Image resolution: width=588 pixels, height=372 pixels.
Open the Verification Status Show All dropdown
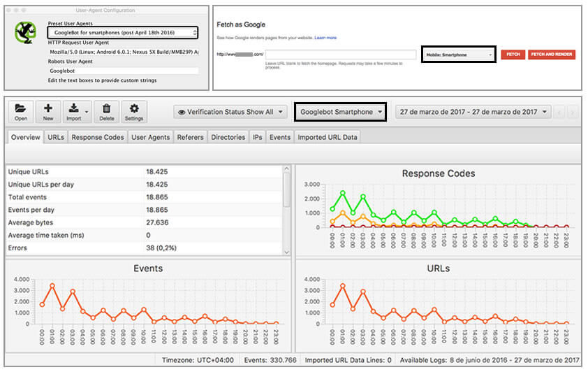(x=230, y=112)
